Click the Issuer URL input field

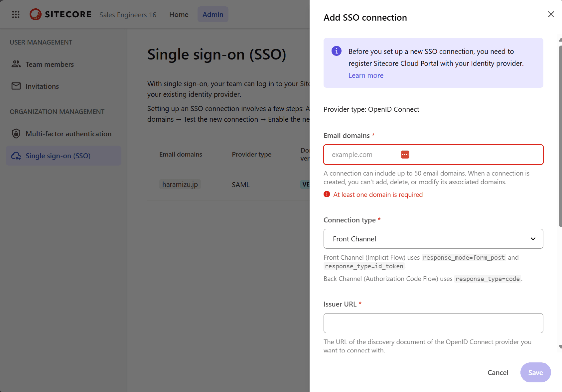point(433,323)
